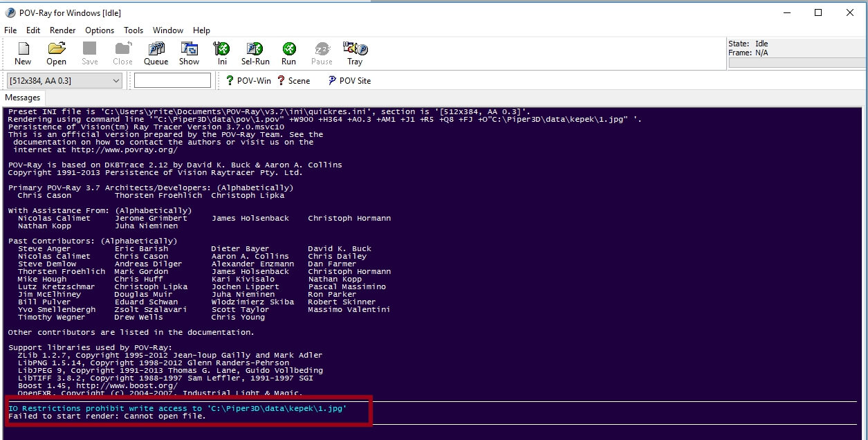
Task: Visit the POV Site link
Action: 349,81
